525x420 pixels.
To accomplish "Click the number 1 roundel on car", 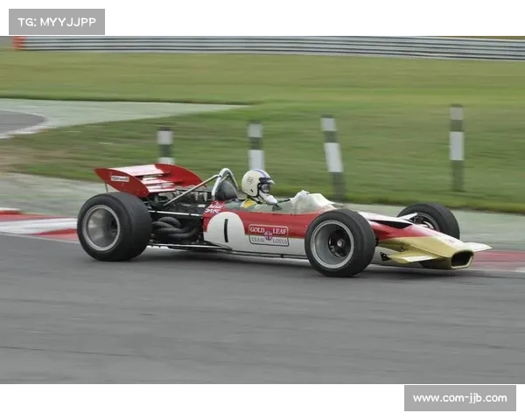I will point(225,231).
